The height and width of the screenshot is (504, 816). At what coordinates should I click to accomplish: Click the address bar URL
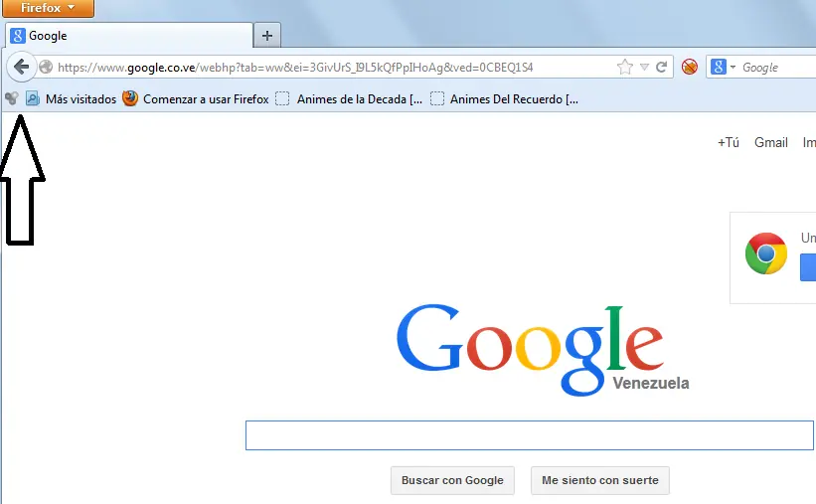[x=295, y=68]
